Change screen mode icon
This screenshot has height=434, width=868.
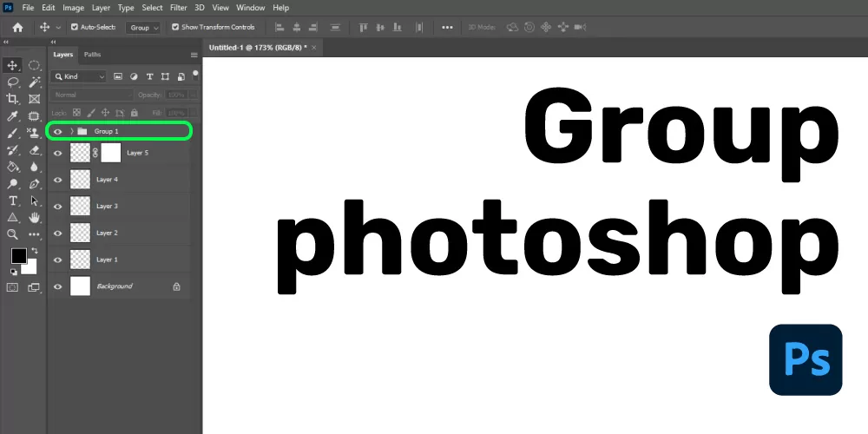point(35,287)
